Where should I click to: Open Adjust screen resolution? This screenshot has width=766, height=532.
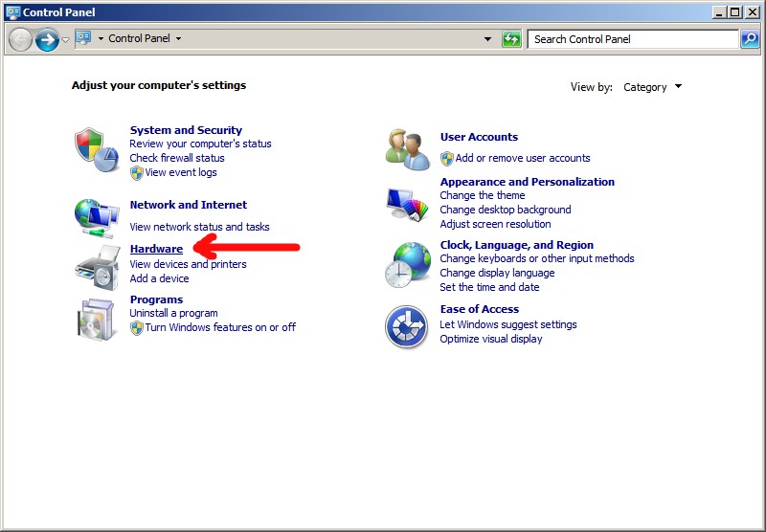(x=495, y=225)
